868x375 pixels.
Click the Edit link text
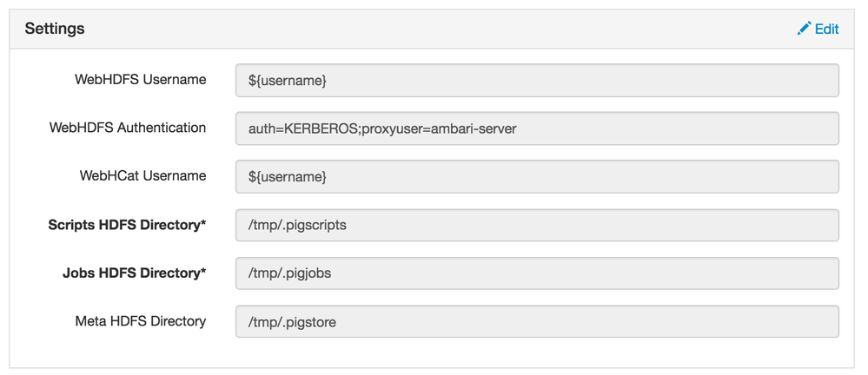click(x=826, y=29)
